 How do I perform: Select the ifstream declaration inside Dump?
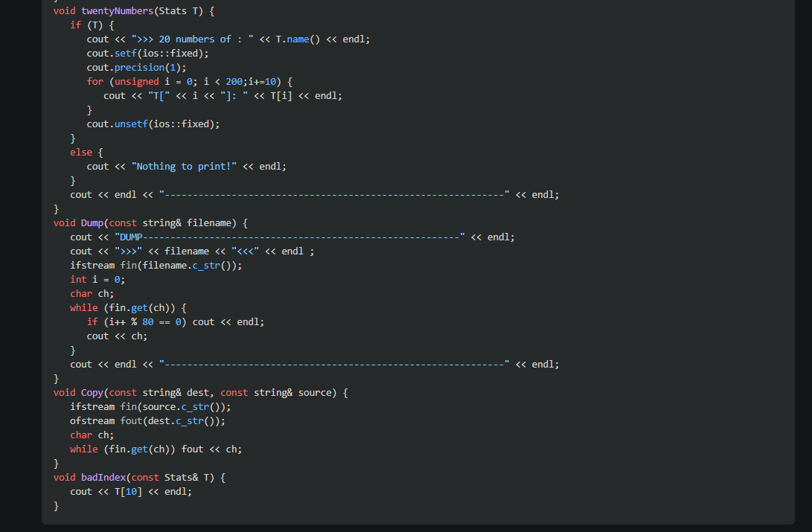[x=92, y=265]
